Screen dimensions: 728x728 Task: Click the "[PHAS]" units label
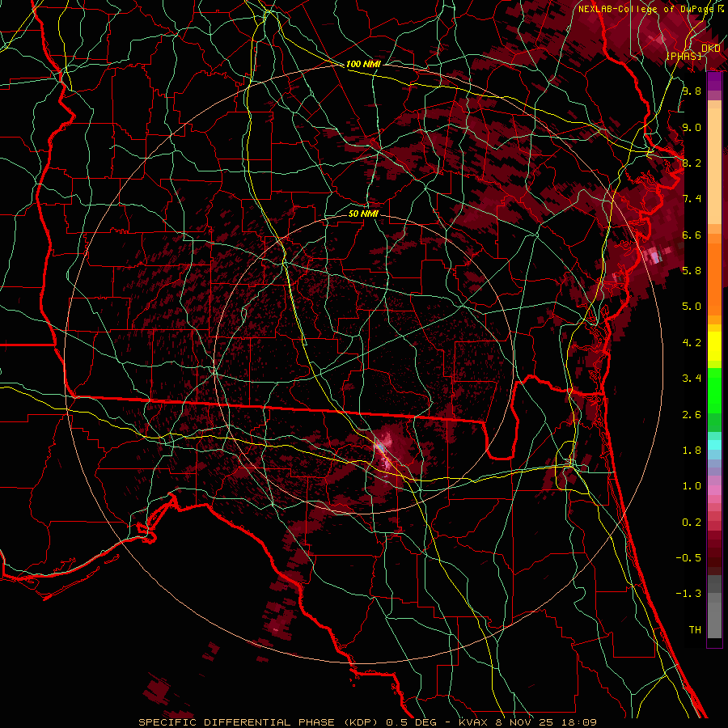[684, 56]
